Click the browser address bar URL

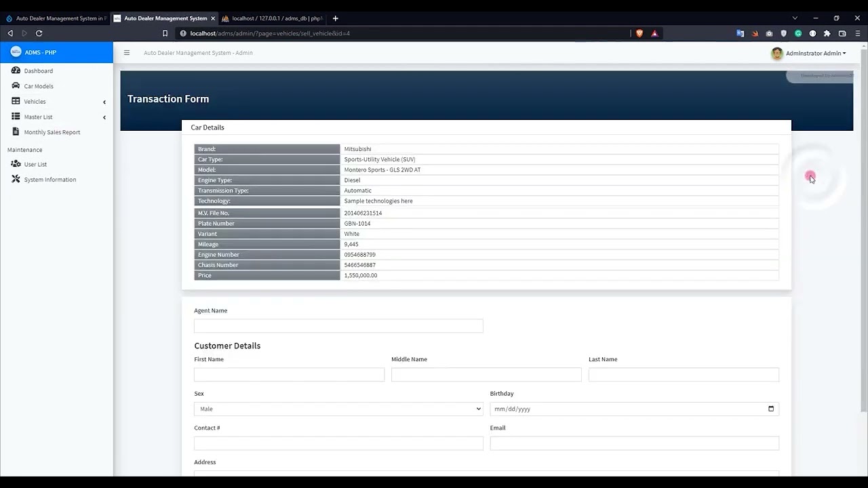tap(270, 33)
